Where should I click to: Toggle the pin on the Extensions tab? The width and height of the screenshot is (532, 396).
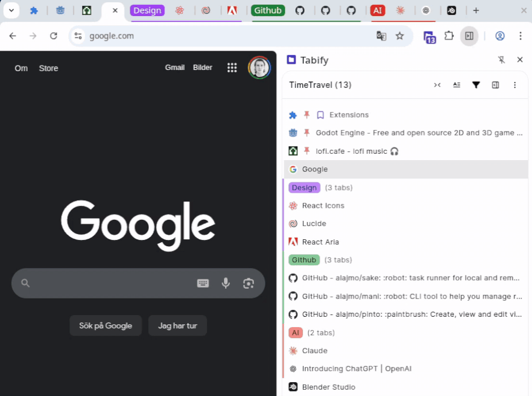[306, 115]
